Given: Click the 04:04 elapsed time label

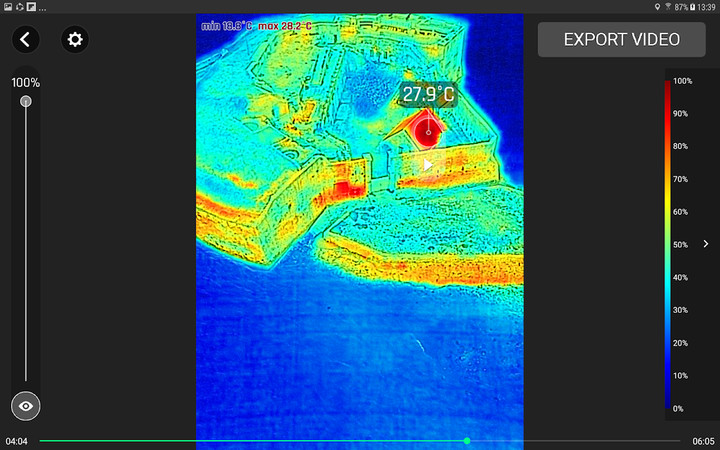Looking at the screenshot, I should [x=17, y=441].
